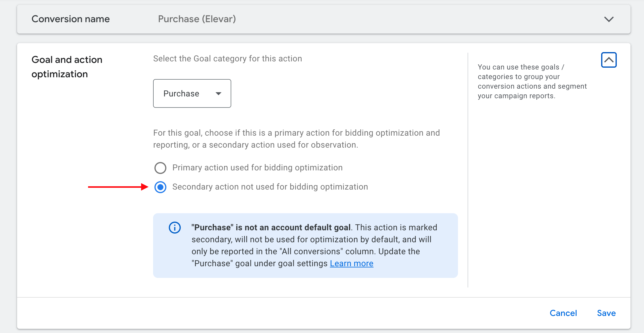The height and width of the screenshot is (333, 644).
Task: Expand the Conversion name section chevron
Action: click(609, 19)
